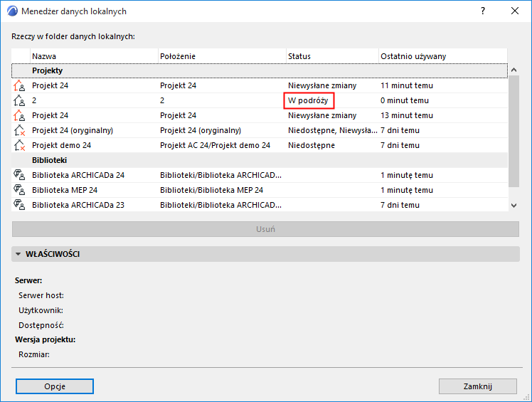The image size is (532, 402).
Task: Close the Menedżer danych lokalnych dialog
Action: [x=515, y=11]
